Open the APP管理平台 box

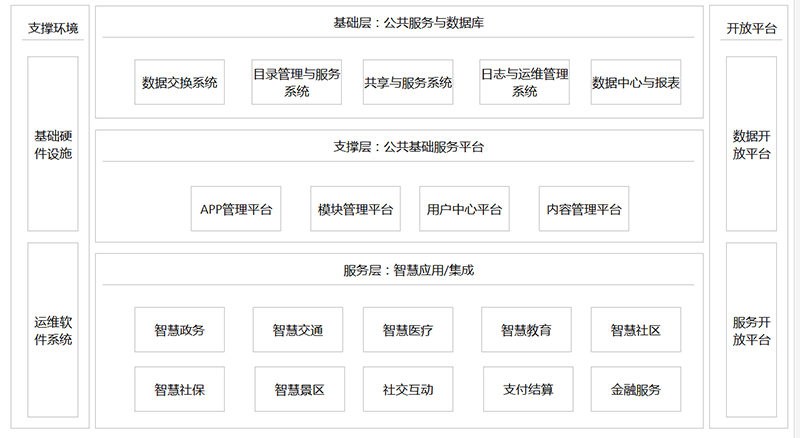(236, 209)
